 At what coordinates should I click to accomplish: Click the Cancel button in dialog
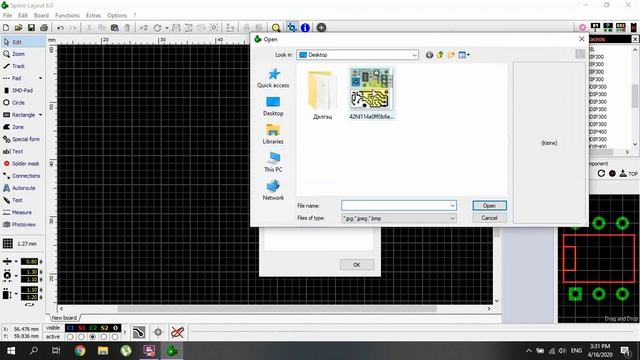[x=489, y=218]
